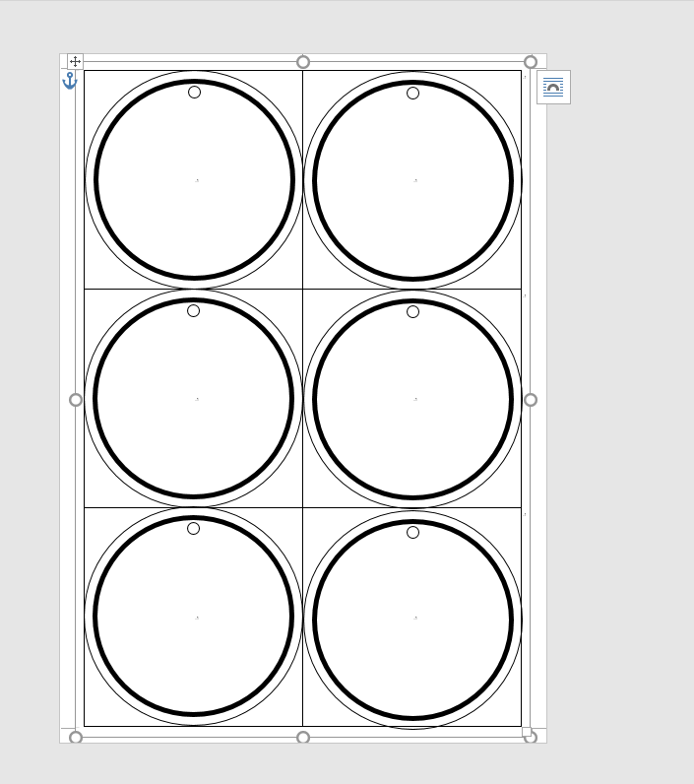Select small hole circle in top-right tag
This screenshot has width=694, height=784.
pyautogui.click(x=412, y=93)
